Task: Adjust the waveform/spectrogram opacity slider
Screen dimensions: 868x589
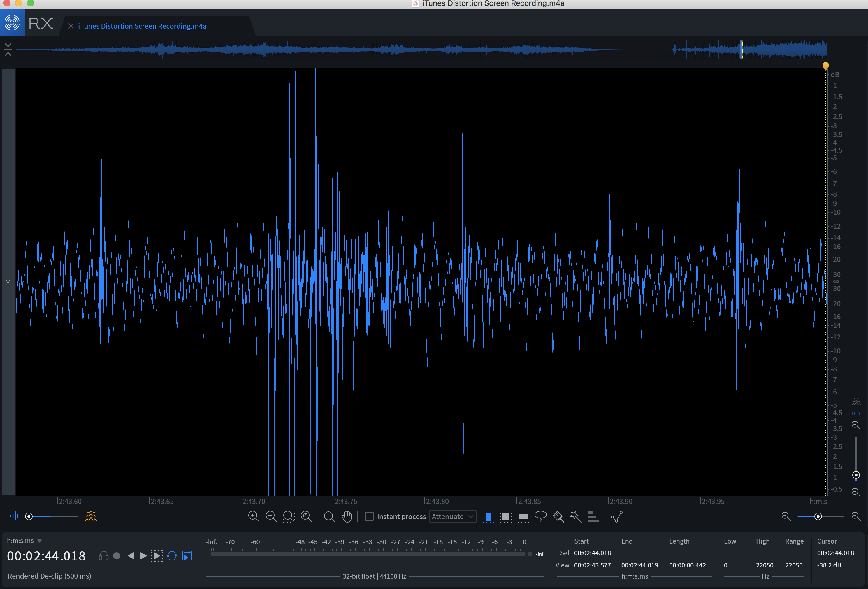Action: tap(29, 516)
